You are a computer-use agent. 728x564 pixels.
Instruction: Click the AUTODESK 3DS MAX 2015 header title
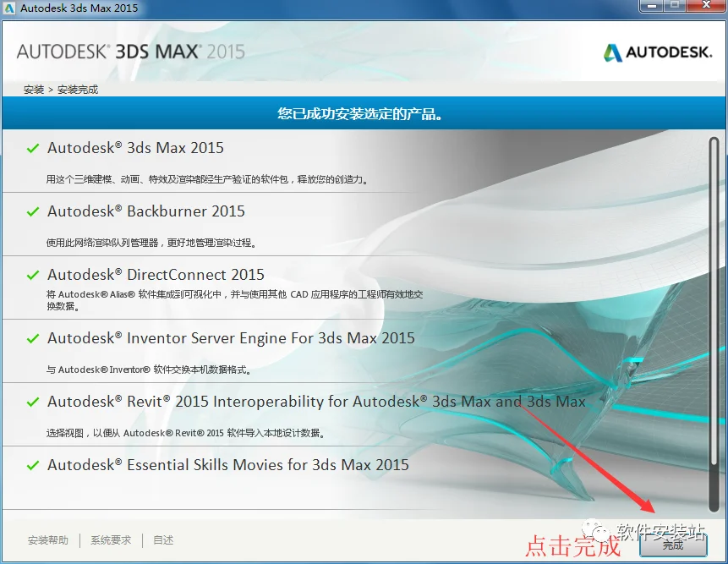(x=131, y=52)
